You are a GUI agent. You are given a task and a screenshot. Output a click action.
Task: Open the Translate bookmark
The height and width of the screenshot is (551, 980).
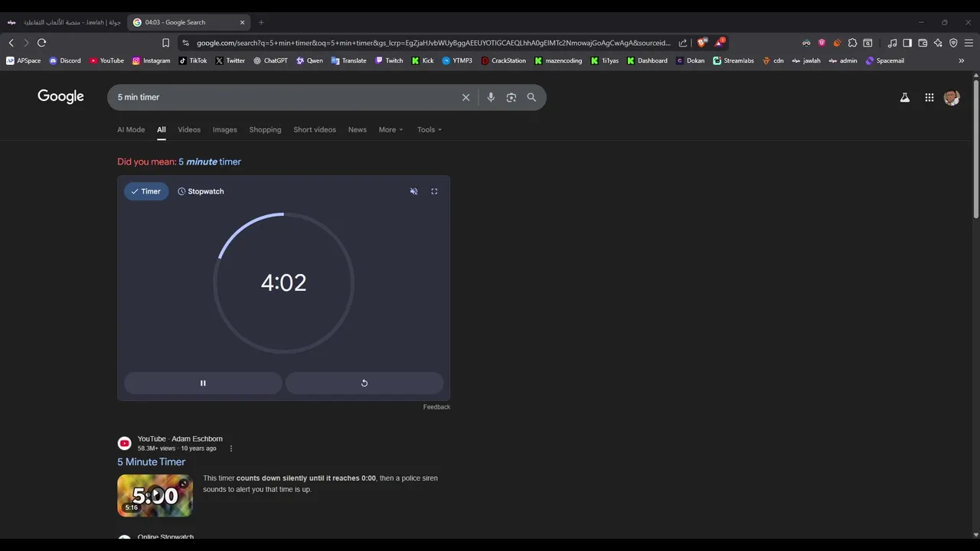coord(348,60)
